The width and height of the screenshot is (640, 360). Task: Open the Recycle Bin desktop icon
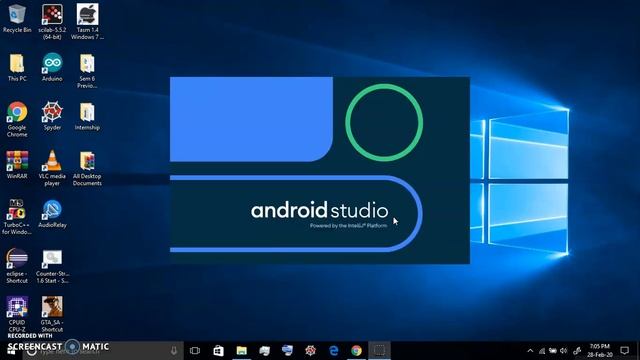17,18
